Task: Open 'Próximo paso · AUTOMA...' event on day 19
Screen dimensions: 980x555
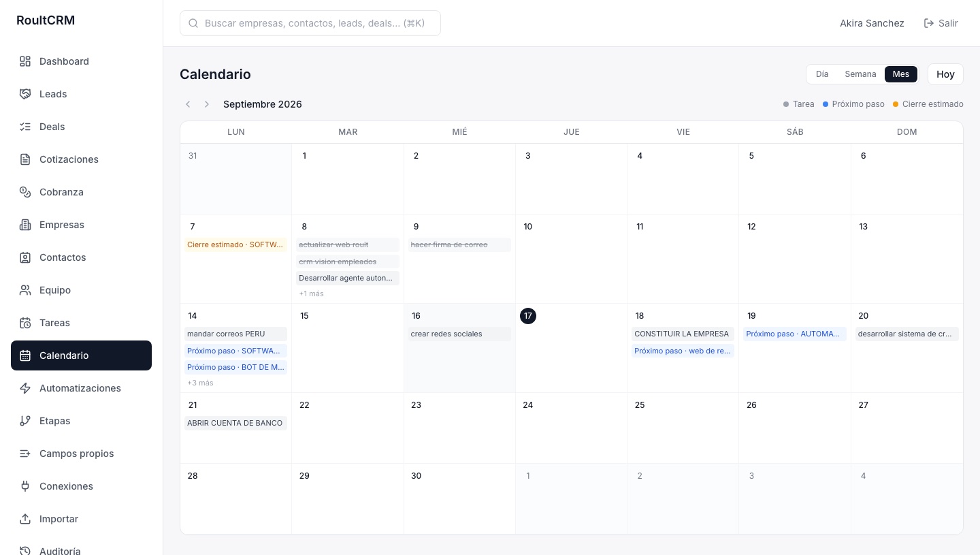Action: (795, 334)
